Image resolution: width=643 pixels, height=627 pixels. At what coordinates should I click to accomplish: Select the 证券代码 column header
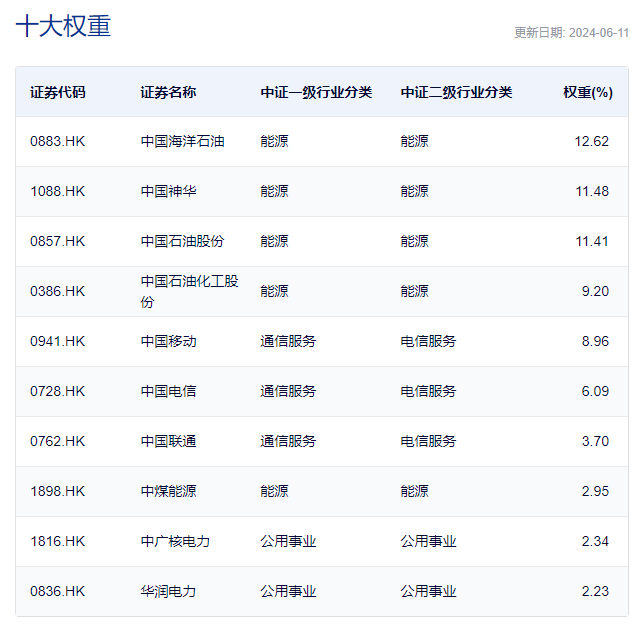tap(58, 92)
